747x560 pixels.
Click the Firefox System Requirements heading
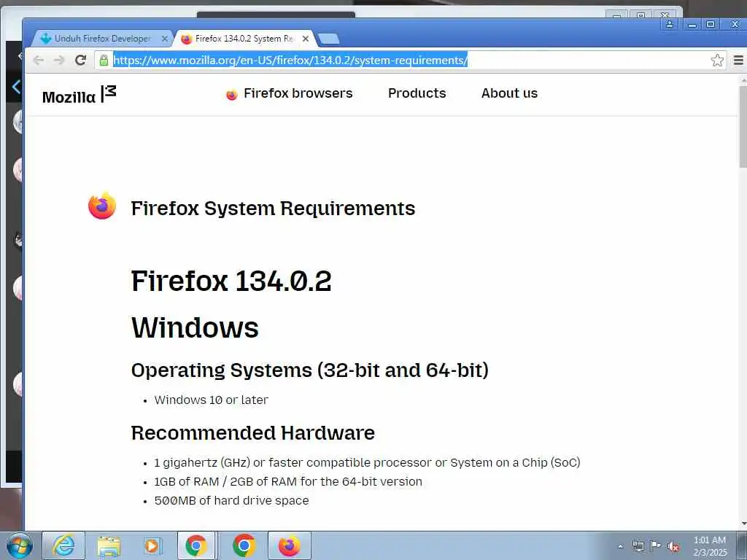click(273, 209)
